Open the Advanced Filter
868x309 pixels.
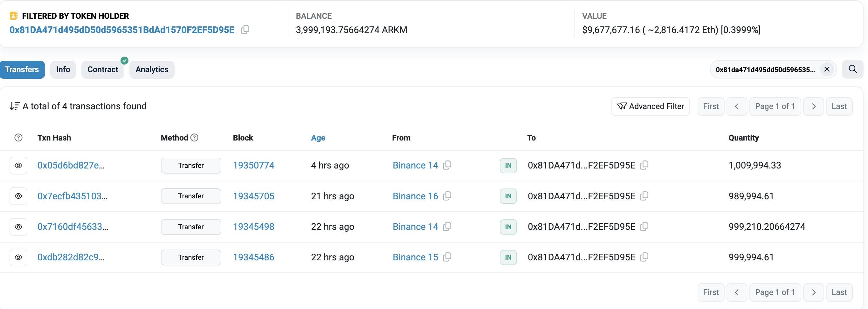click(x=650, y=106)
